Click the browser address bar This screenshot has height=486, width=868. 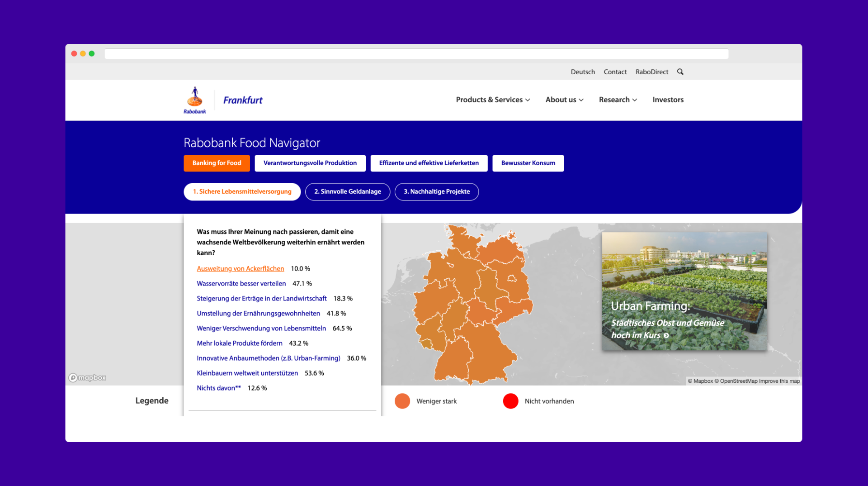pyautogui.click(x=416, y=54)
